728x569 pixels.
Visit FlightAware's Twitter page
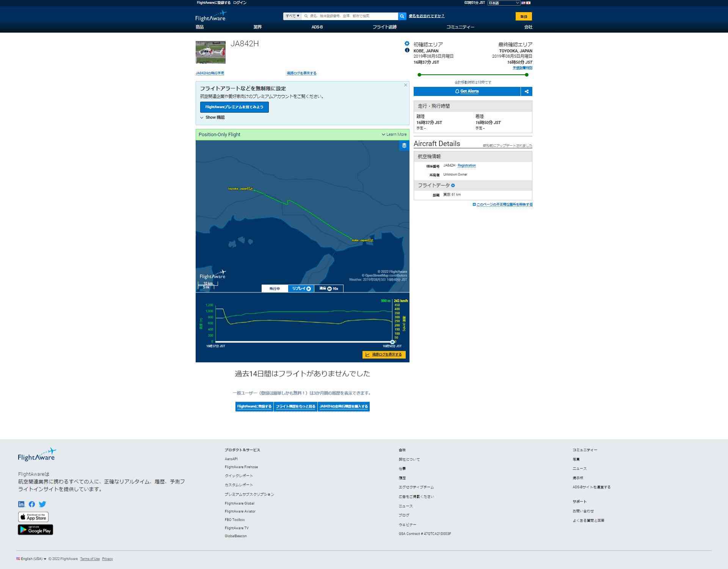tap(42, 504)
